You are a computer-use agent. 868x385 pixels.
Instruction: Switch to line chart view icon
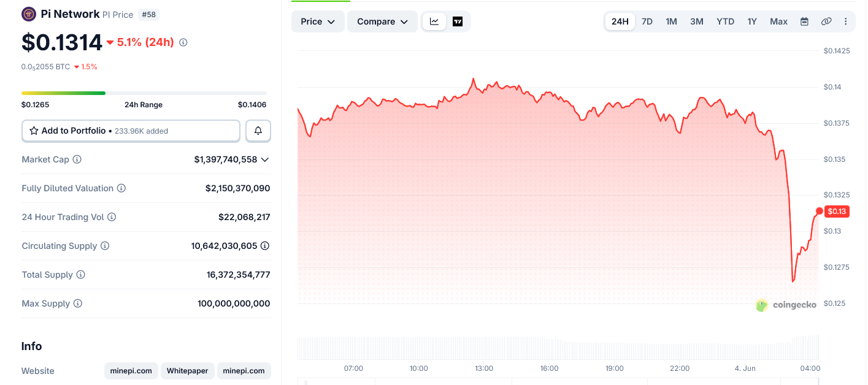tap(434, 21)
